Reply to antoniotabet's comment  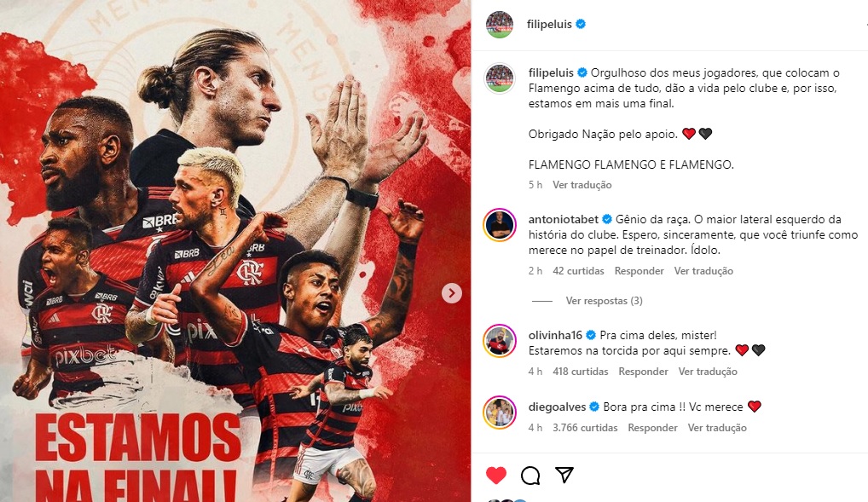tap(639, 271)
